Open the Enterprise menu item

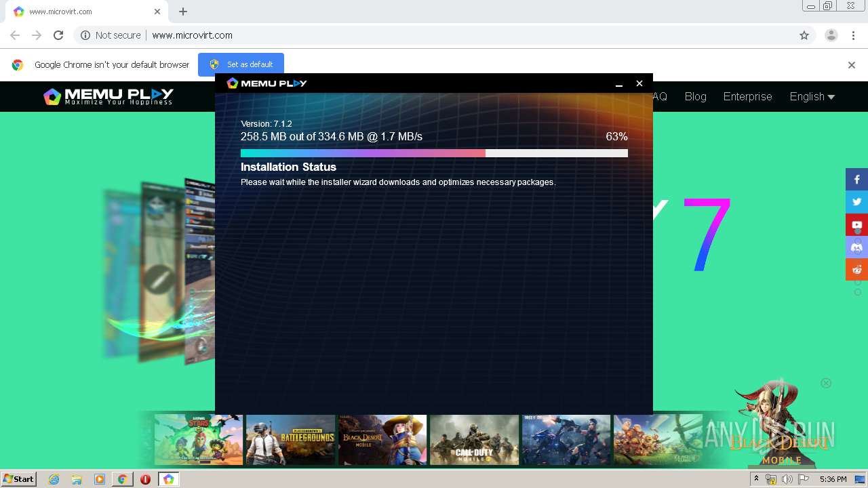[747, 97]
